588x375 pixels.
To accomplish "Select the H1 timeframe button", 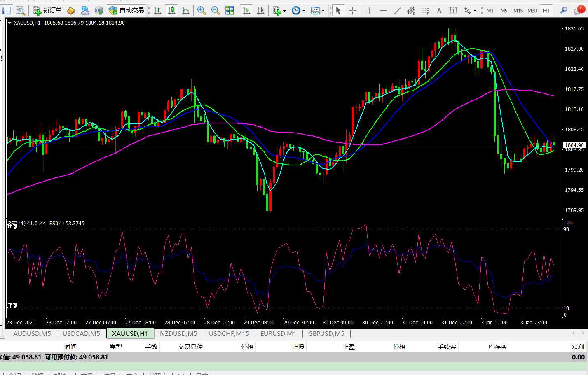I will (546, 10).
